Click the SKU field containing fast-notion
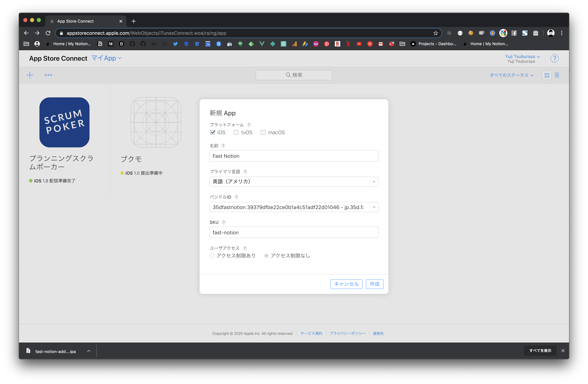This screenshot has height=384, width=588. click(x=294, y=232)
